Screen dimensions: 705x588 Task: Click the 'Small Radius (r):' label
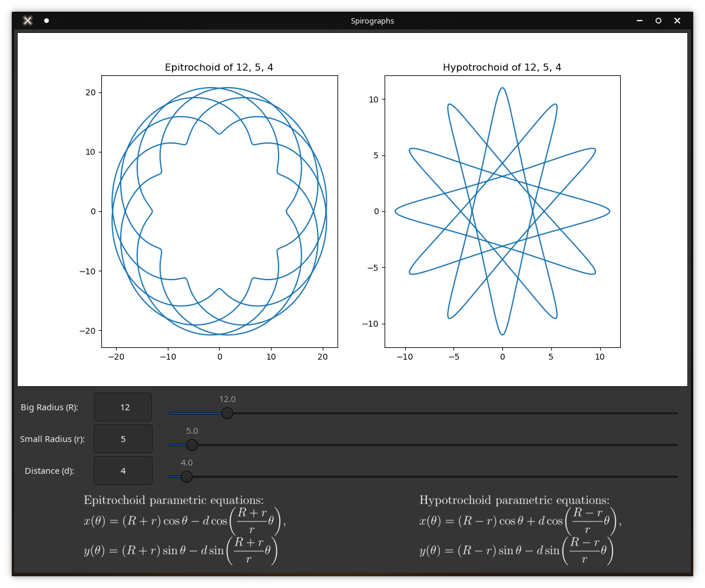52,439
